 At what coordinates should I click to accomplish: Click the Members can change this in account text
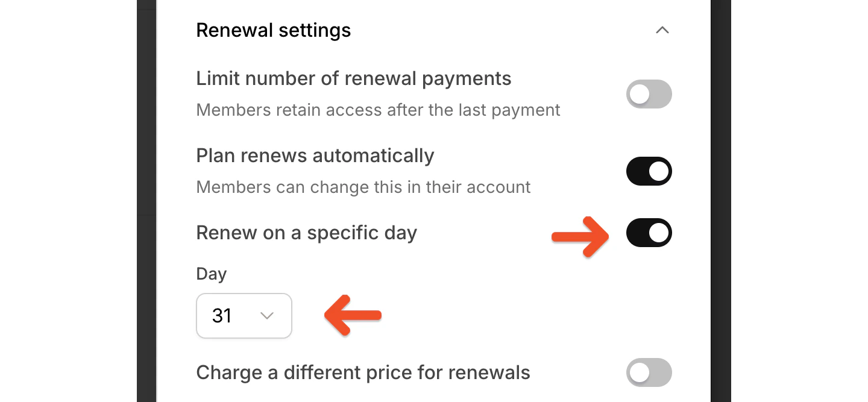click(363, 187)
